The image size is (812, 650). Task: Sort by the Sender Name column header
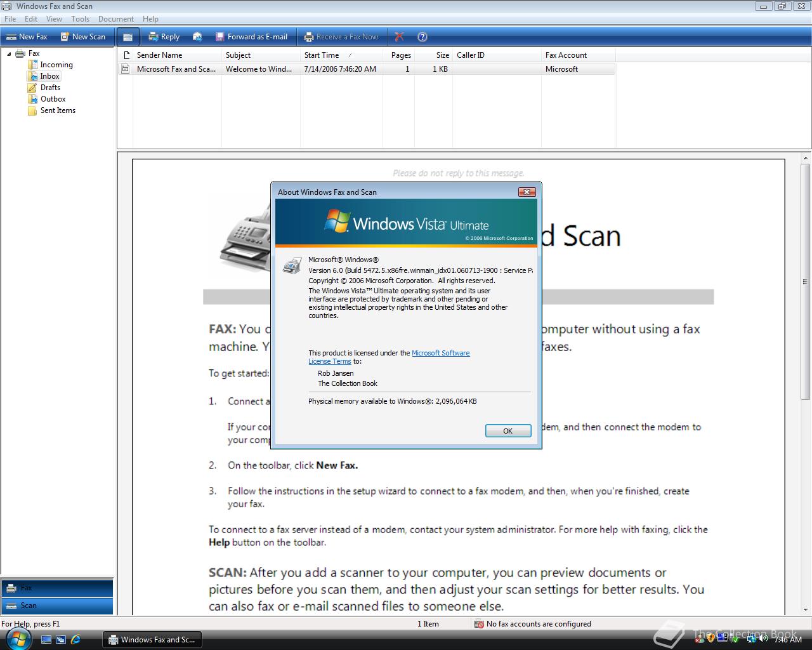pos(177,55)
